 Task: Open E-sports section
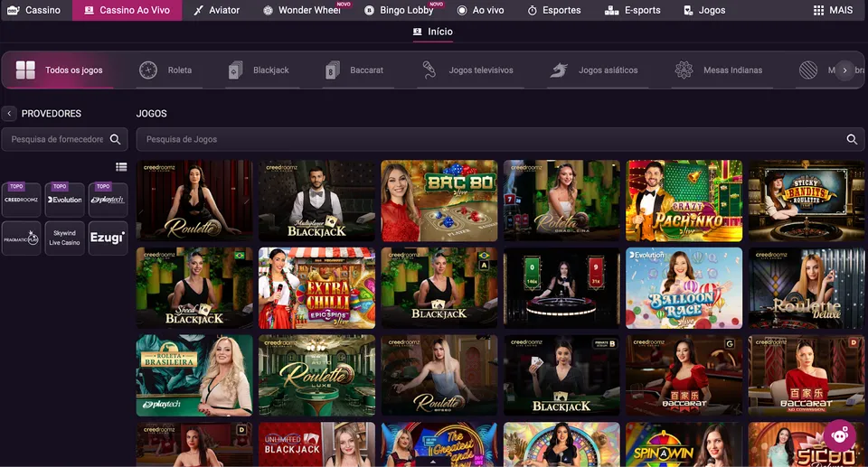634,10
